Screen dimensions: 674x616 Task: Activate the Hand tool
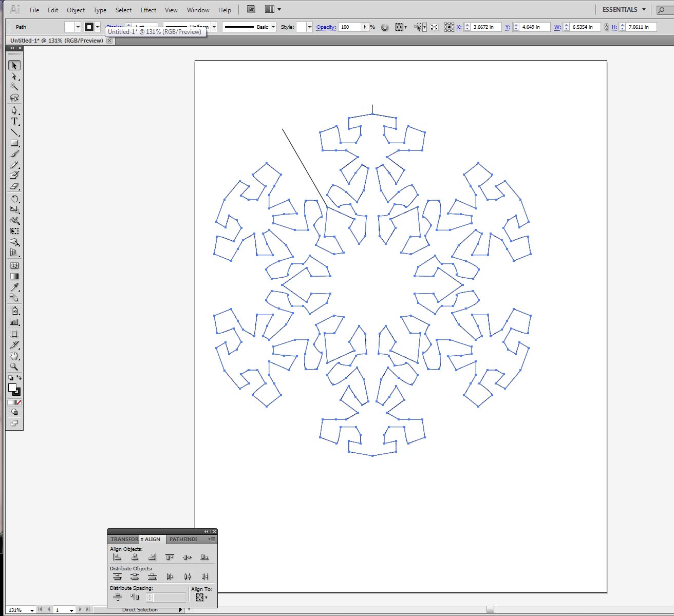tap(14, 356)
